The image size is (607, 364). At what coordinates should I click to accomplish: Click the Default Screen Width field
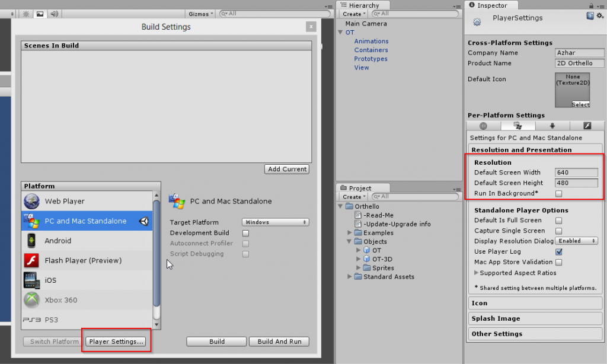click(x=577, y=173)
